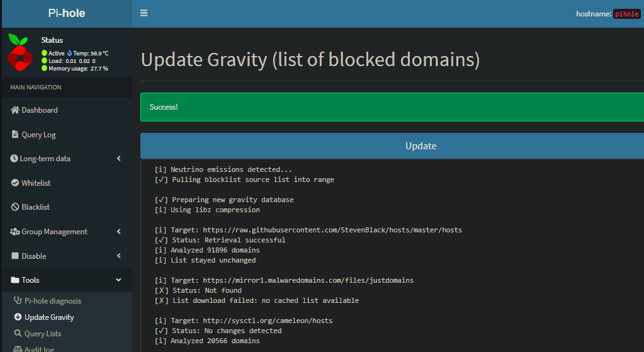Click the Pi-hole title link

[x=66, y=13]
